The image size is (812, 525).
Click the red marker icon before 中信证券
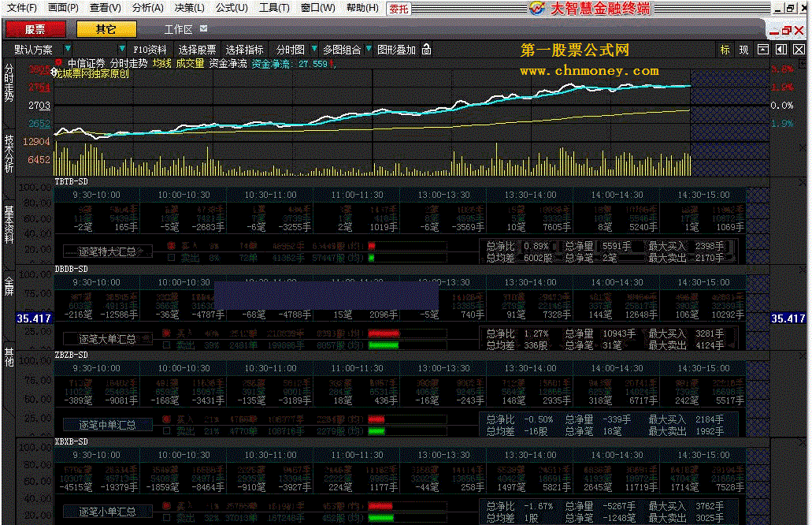point(58,63)
